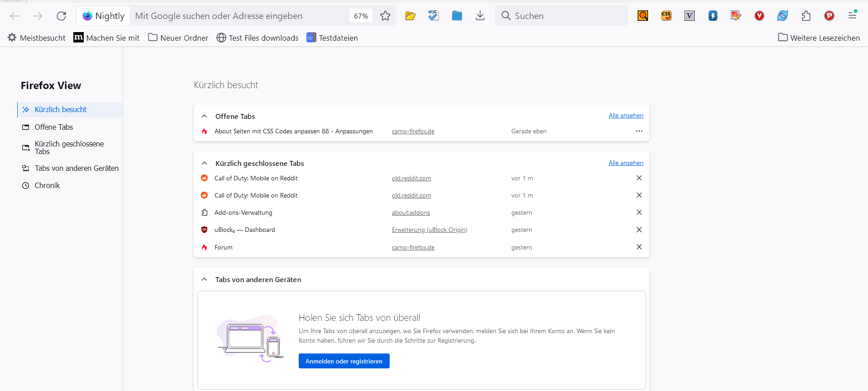Select Offene Tabs in the sidebar
The height and width of the screenshot is (391, 868).
pyautogui.click(x=53, y=127)
